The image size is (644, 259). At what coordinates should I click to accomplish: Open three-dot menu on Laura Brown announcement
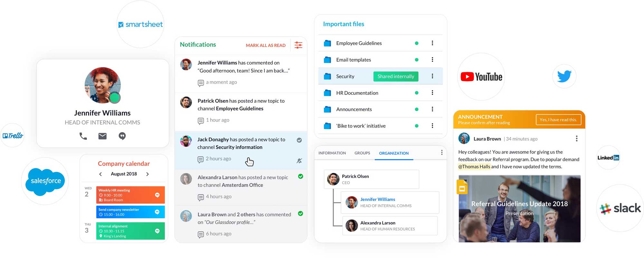576,139
